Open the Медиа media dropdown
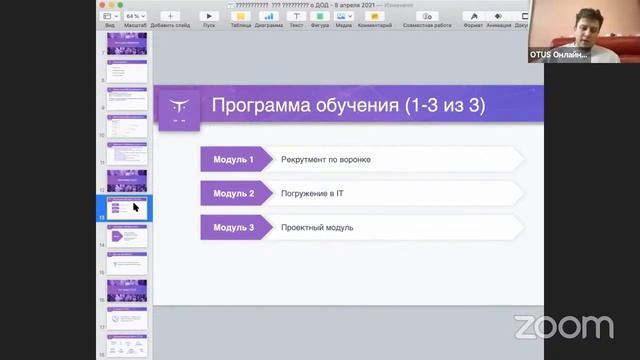 pos(343,16)
